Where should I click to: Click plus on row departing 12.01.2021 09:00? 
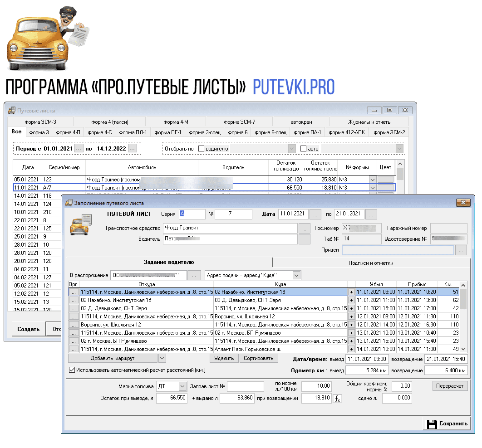(351, 317)
